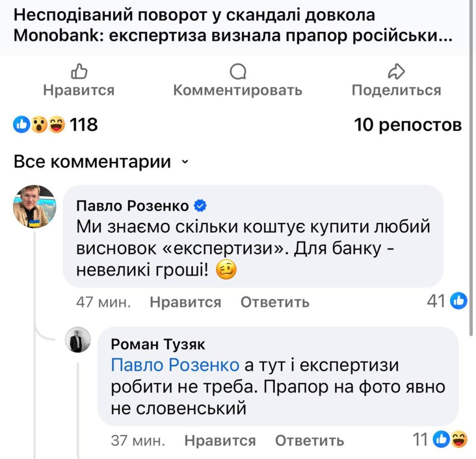Click the speech bubble Comment icon

point(238,72)
